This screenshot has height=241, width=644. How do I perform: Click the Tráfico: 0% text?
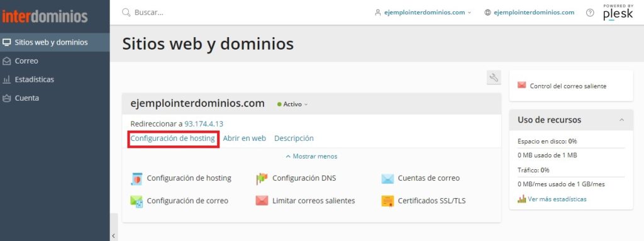point(533,170)
